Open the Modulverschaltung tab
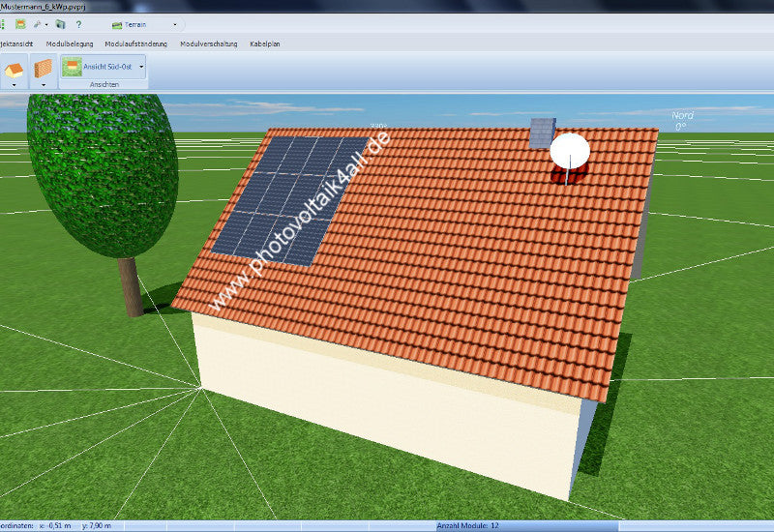 pos(209,44)
